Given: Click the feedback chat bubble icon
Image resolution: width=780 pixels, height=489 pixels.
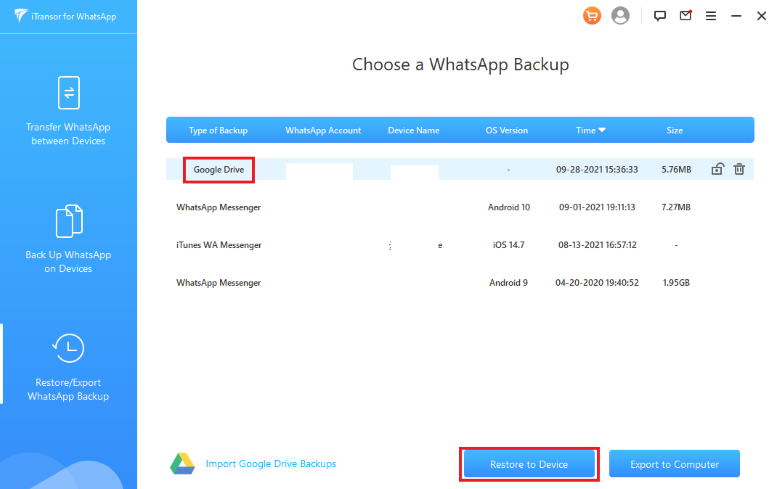Looking at the screenshot, I should tap(660, 16).
